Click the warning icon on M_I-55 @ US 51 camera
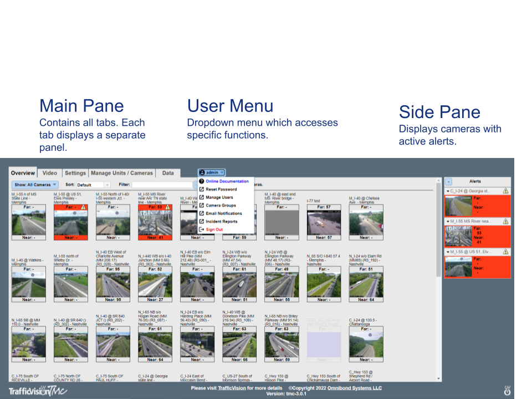 pyautogui.click(x=84, y=207)
